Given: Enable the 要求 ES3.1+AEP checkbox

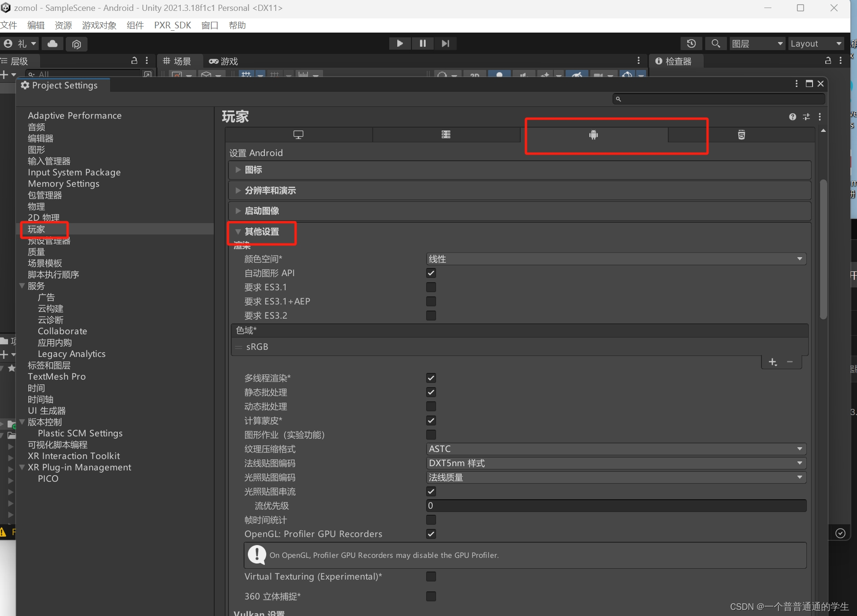Looking at the screenshot, I should [431, 302].
